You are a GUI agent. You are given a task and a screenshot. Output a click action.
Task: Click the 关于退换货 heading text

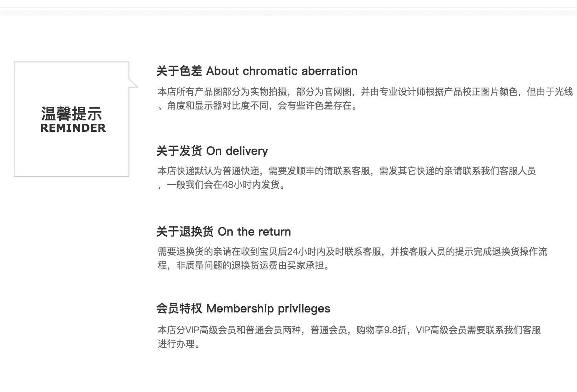click(185, 232)
